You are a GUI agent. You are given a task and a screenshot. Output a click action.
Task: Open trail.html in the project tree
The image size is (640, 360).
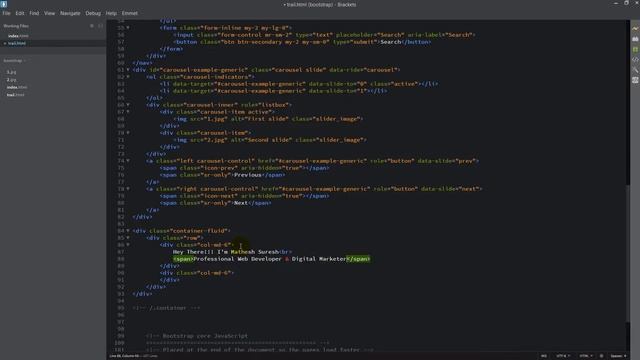point(16,95)
